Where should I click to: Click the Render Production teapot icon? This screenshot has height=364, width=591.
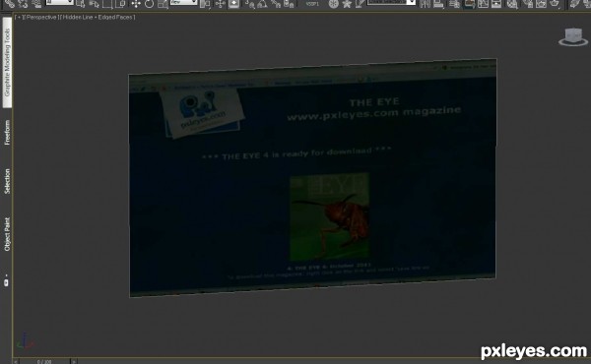554,4
